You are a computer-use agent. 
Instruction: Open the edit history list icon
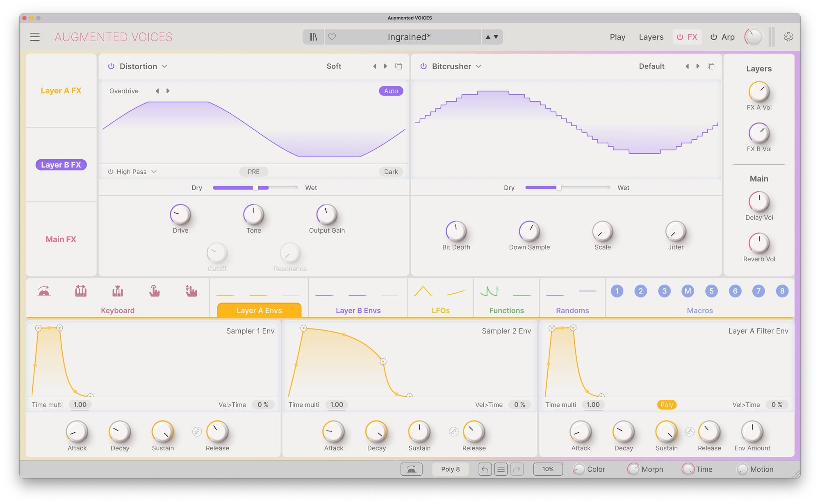click(x=501, y=469)
